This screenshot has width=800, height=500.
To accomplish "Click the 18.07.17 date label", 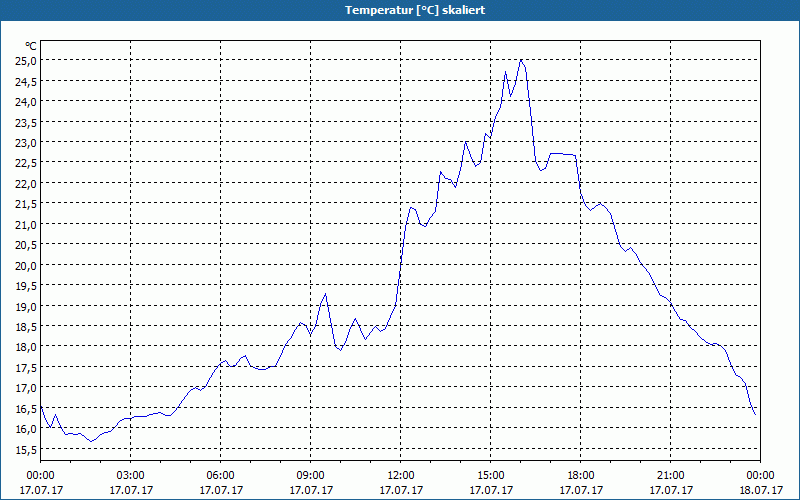I will coord(761,490).
